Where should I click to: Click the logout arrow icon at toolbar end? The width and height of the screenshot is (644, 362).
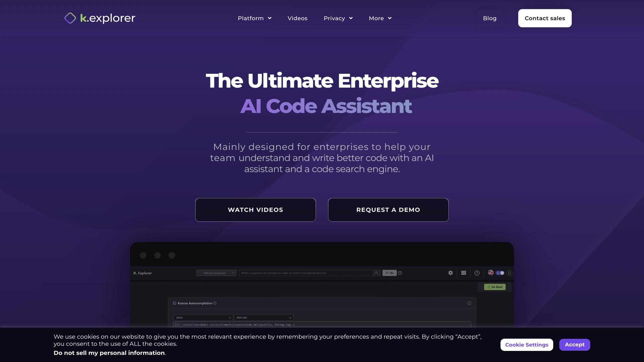[509, 273]
